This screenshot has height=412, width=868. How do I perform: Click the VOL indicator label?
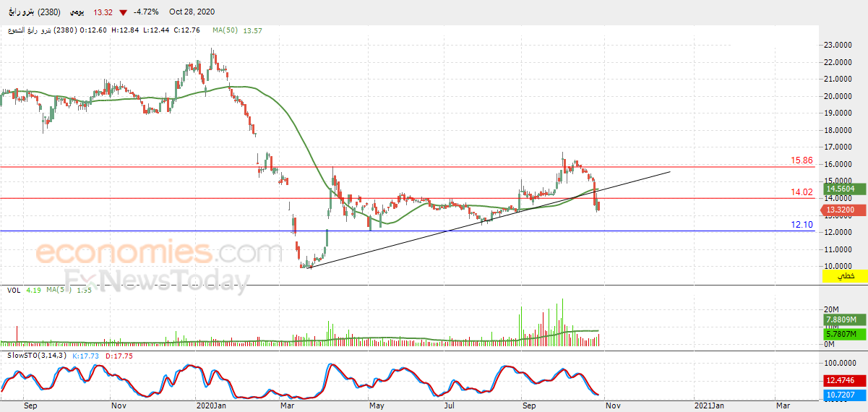13,290
